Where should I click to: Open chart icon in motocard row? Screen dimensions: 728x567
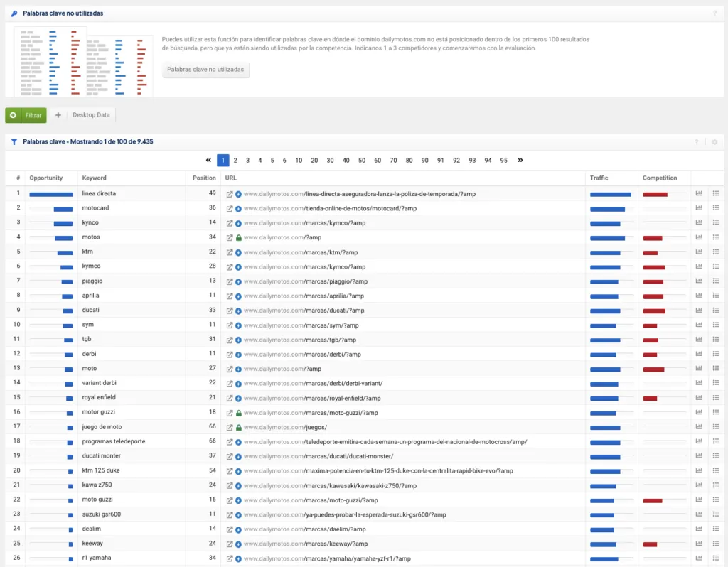tap(699, 208)
